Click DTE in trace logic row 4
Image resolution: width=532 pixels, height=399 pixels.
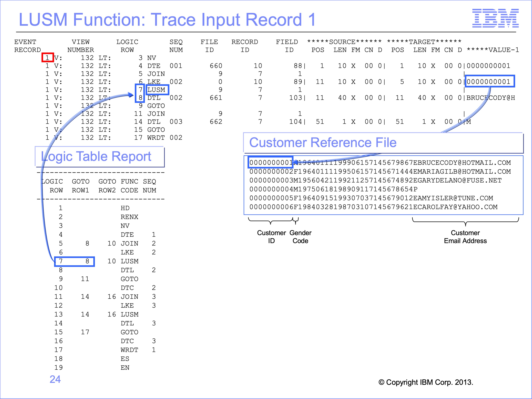click(x=154, y=66)
